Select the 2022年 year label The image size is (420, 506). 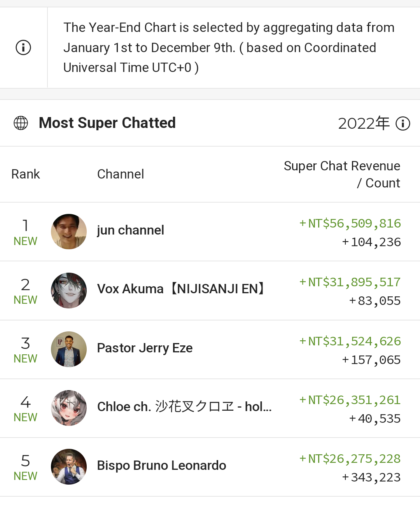(x=364, y=124)
